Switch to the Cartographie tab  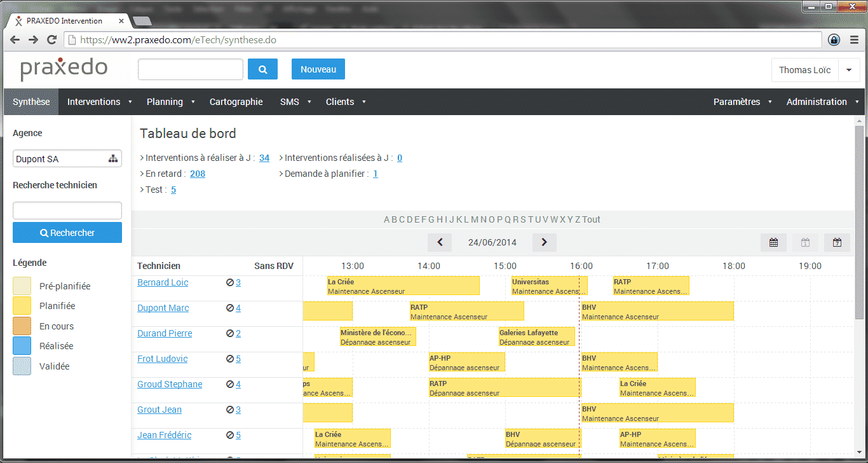coord(236,102)
